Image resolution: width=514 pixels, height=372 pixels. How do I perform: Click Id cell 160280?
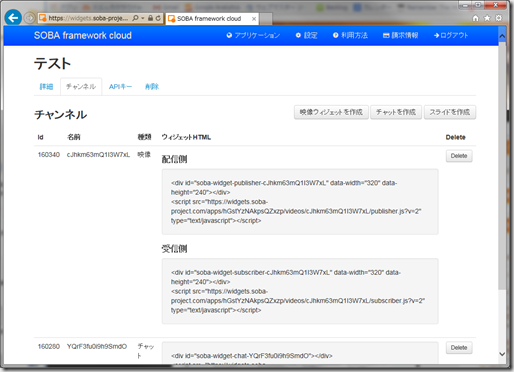(49, 347)
